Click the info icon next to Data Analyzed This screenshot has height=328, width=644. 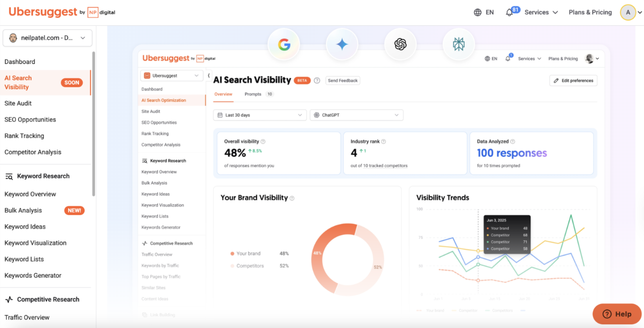[x=512, y=141]
